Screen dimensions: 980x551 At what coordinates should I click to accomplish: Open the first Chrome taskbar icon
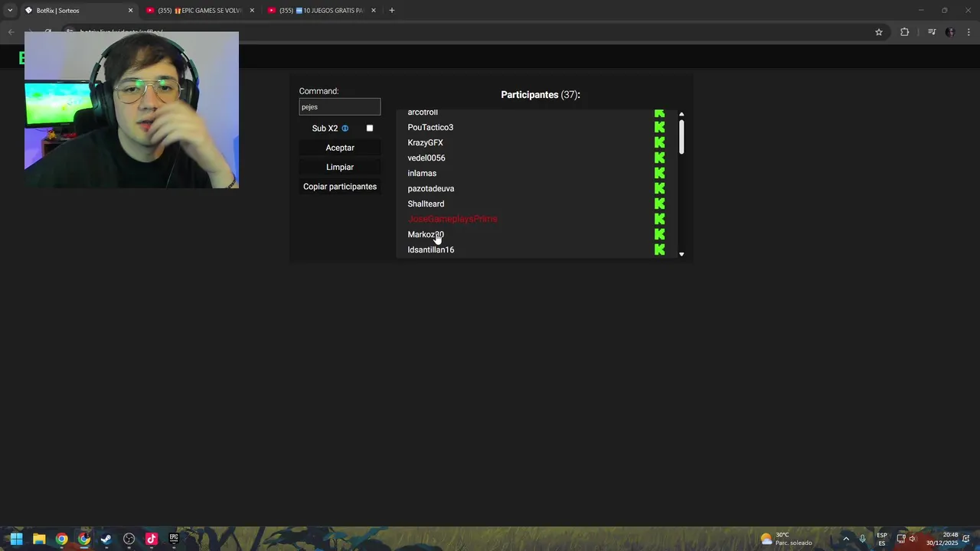[61, 539]
